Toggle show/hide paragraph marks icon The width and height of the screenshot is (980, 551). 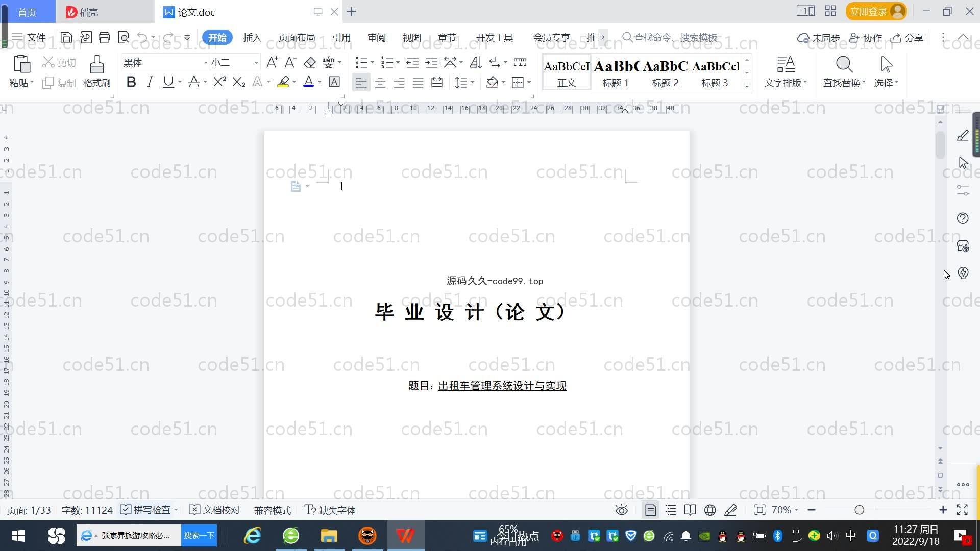click(494, 62)
